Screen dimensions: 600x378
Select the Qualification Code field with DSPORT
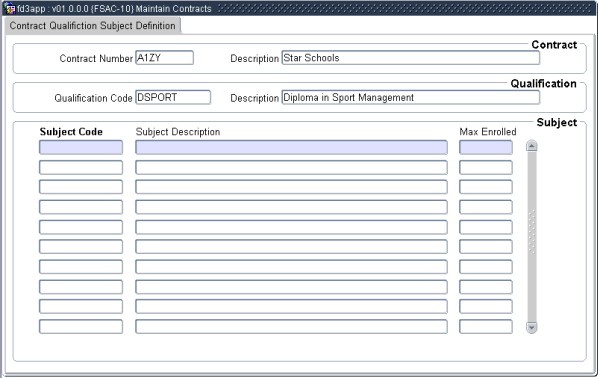click(173, 97)
